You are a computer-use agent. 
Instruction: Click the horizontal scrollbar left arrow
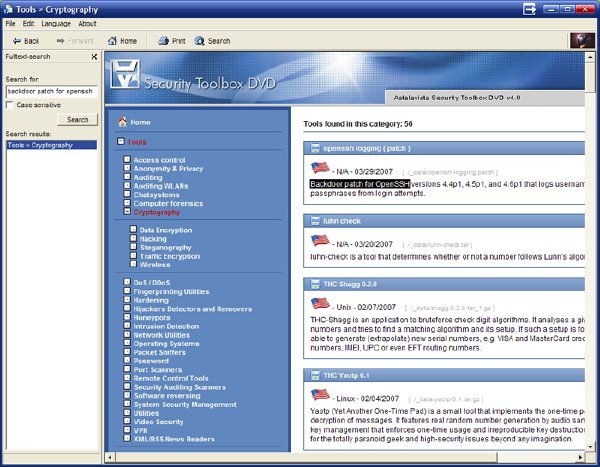[110, 457]
